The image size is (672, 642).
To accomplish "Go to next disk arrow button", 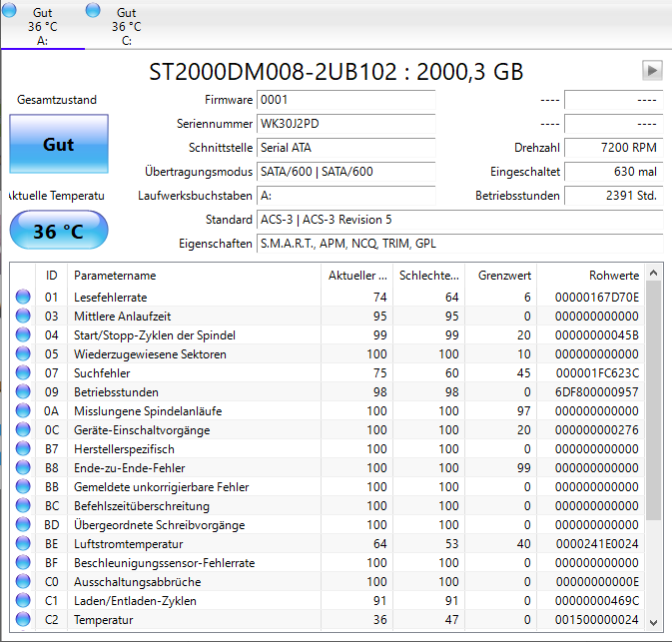I will click(652, 70).
